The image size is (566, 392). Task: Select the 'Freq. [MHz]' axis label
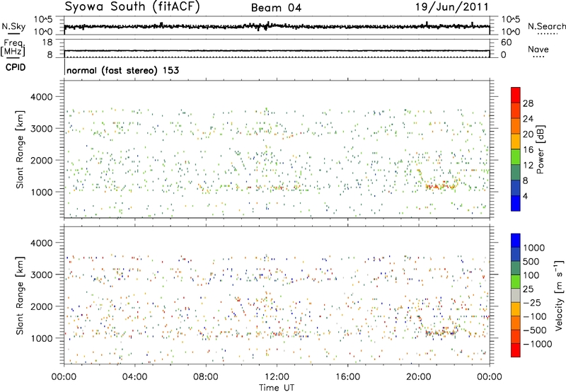pyautogui.click(x=13, y=48)
